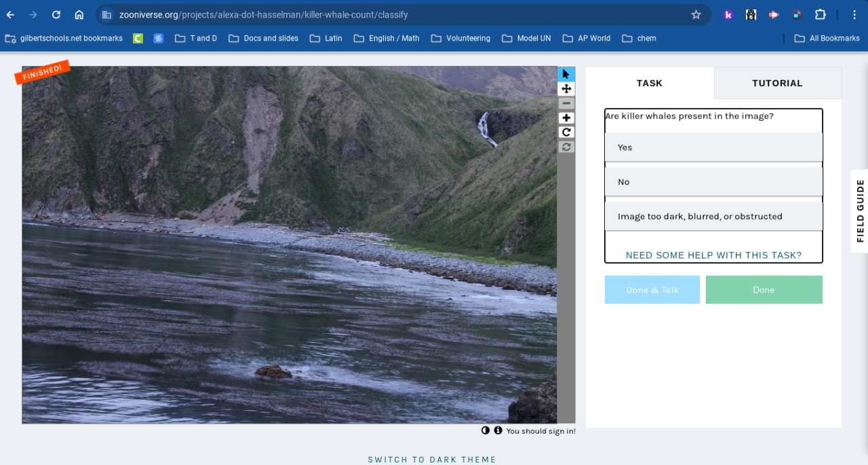Screen dimensions: 868x465
Task: Answer No, killer whales not present
Action: pyautogui.click(x=713, y=182)
